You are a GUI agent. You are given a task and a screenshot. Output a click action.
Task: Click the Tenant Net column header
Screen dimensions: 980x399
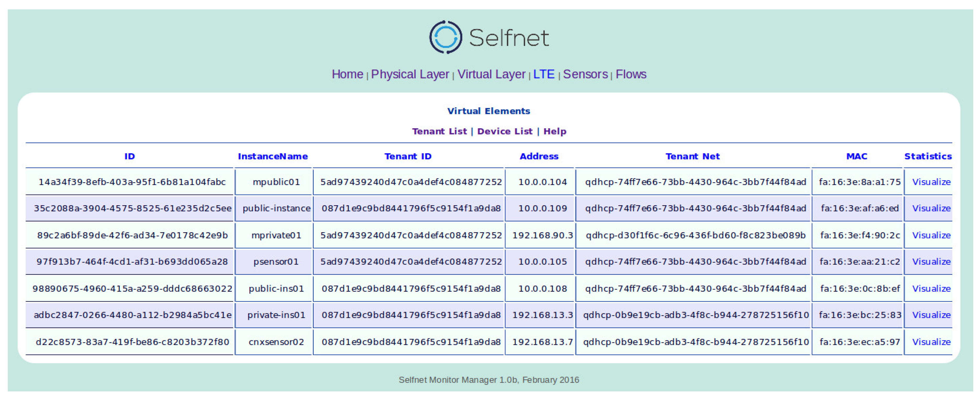692,156
